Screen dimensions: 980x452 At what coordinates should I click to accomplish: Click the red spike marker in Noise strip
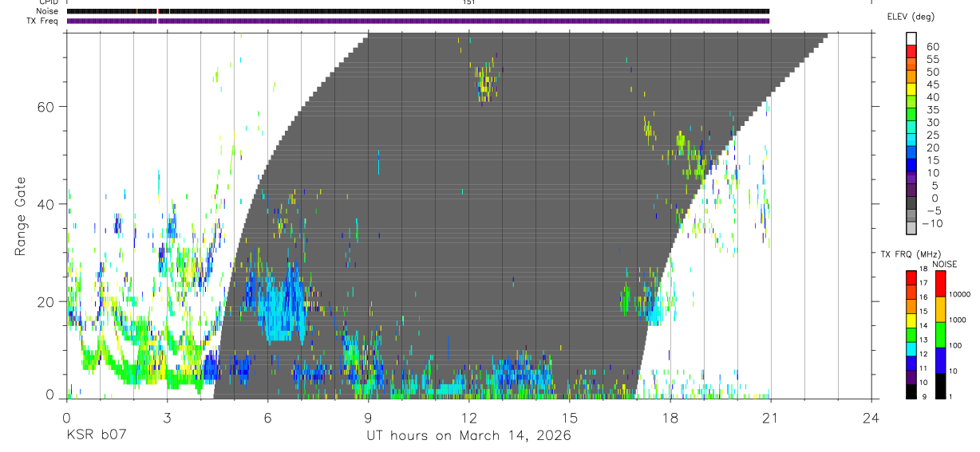click(x=158, y=11)
